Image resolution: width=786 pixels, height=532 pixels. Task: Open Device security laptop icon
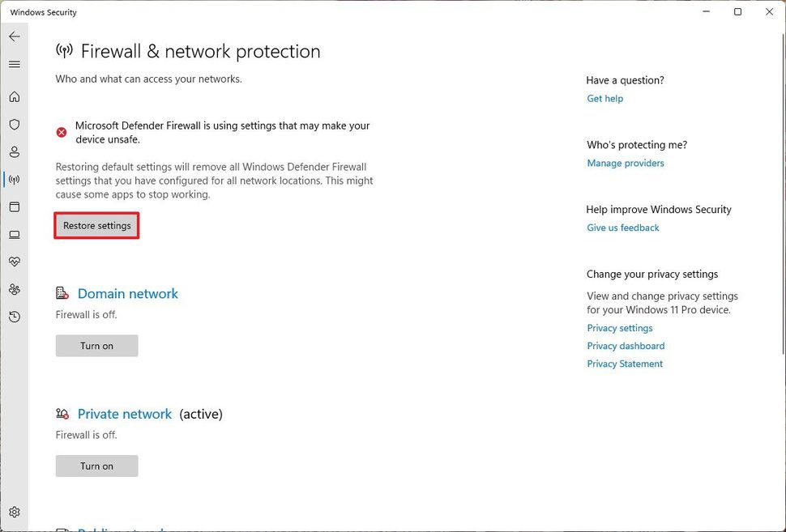point(15,235)
